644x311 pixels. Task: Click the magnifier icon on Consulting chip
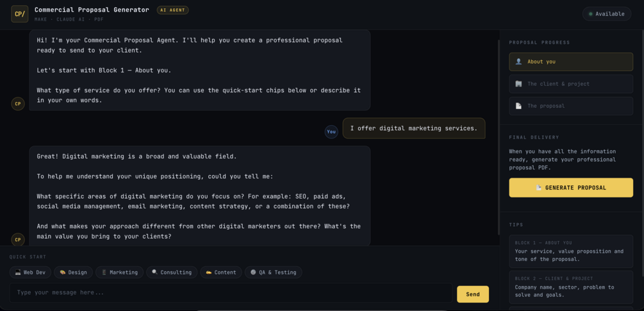coord(155,273)
